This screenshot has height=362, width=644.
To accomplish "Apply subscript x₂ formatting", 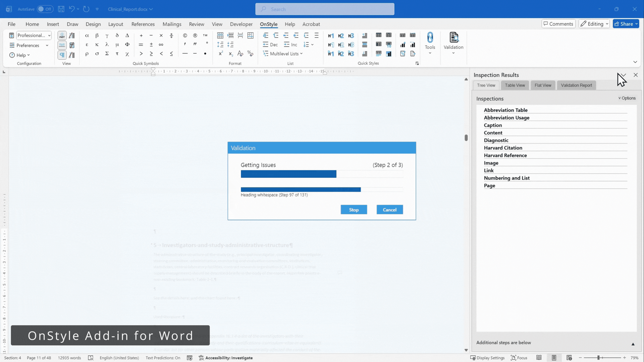I will 231,54.
